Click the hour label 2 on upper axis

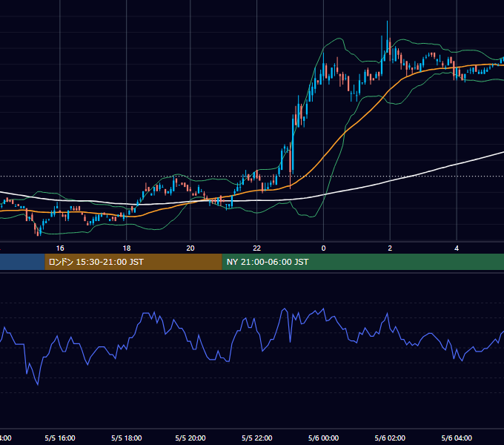click(x=390, y=248)
